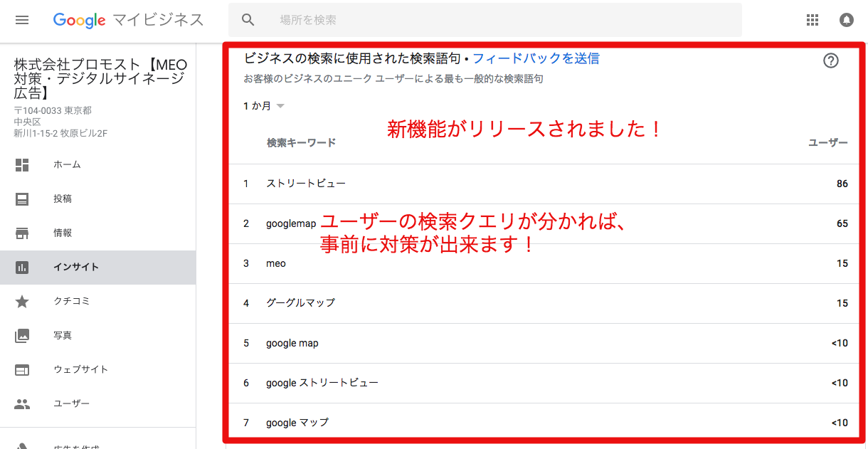This screenshot has height=449, width=868.
Task: Click the user count 86
Action: pyautogui.click(x=842, y=184)
